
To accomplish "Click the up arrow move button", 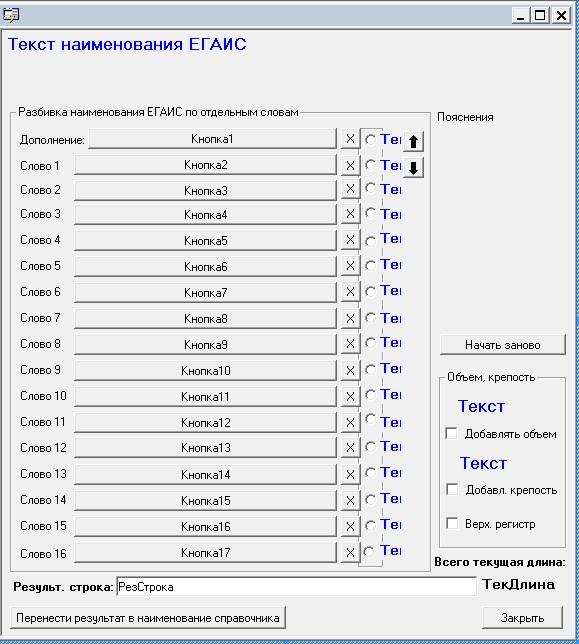I will point(413,142).
